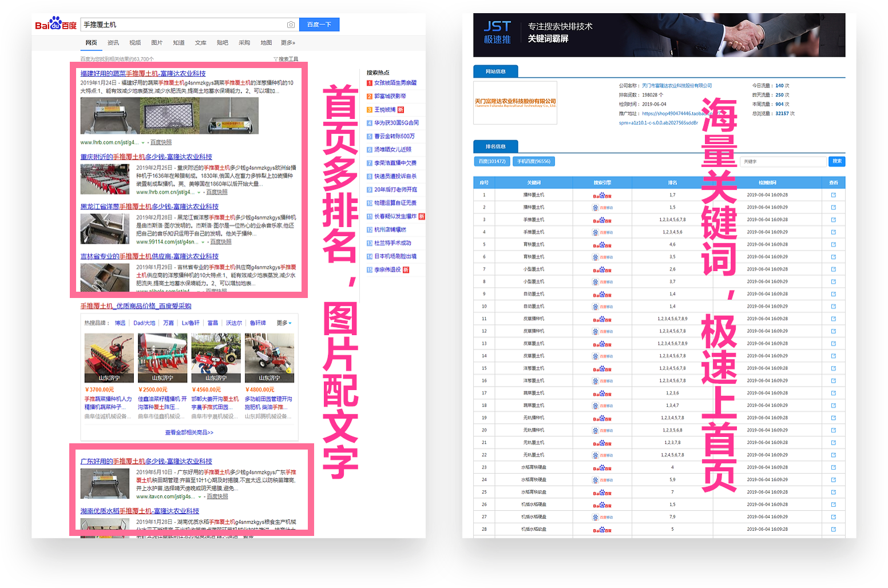Open result 广东好用的手推覆土机多少钱
The height and width of the screenshot is (588, 888).
(146, 461)
